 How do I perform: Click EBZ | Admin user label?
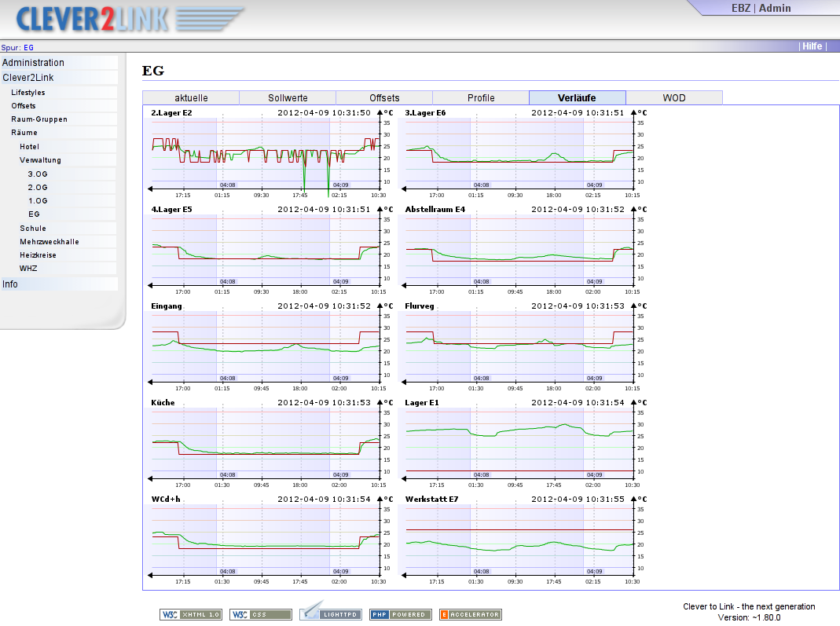[x=761, y=8]
